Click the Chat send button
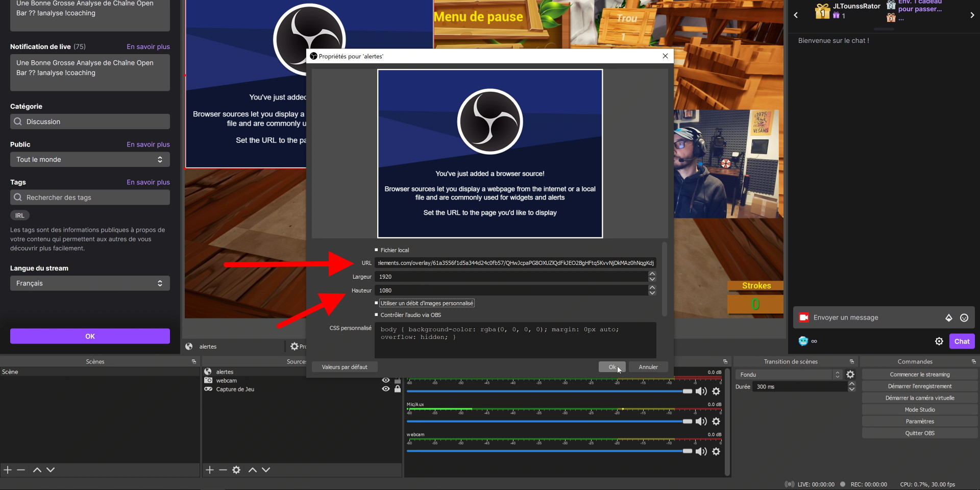This screenshot has width=980, height=490. (962, 341)
